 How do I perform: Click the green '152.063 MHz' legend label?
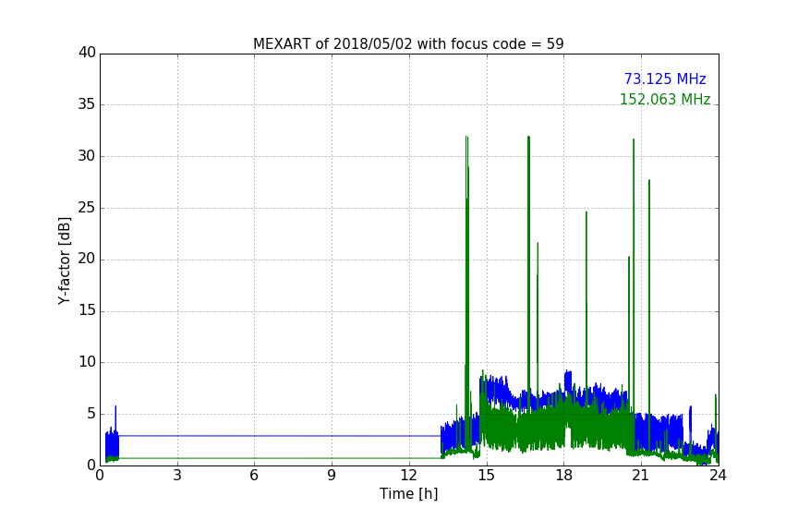(x=665, y=99)
